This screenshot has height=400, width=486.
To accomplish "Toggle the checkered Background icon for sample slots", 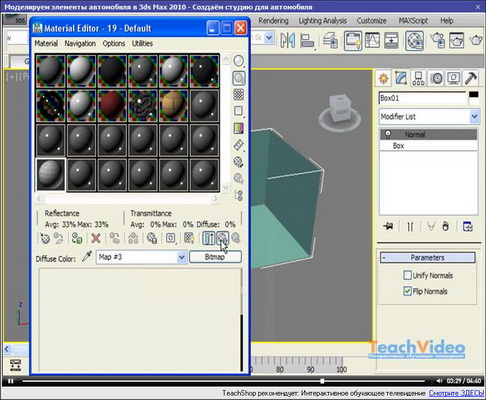I will [x=239, y=95].
